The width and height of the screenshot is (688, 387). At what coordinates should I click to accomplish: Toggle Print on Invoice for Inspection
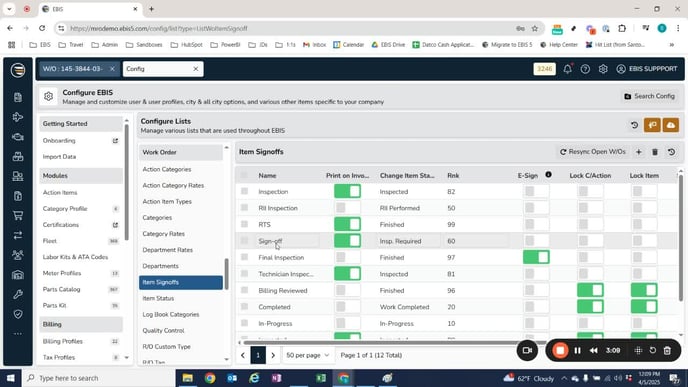pyautogui.click(x=347, y=191)
